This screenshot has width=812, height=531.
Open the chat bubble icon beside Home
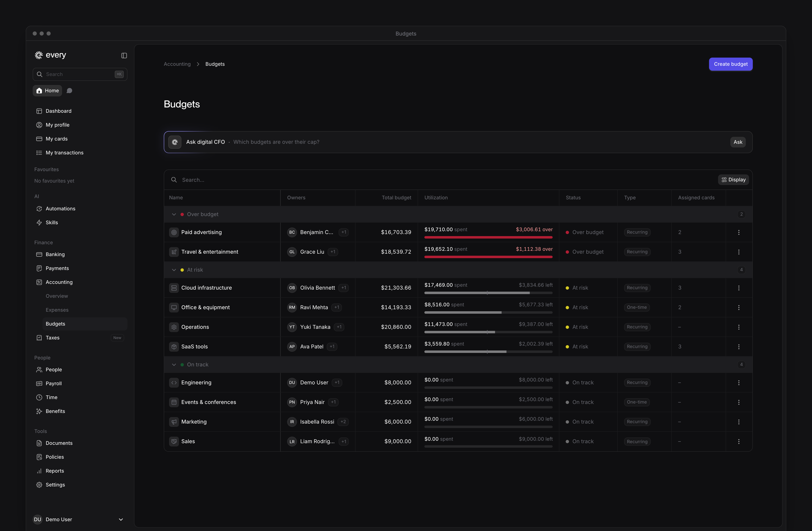tap(69, 91)
